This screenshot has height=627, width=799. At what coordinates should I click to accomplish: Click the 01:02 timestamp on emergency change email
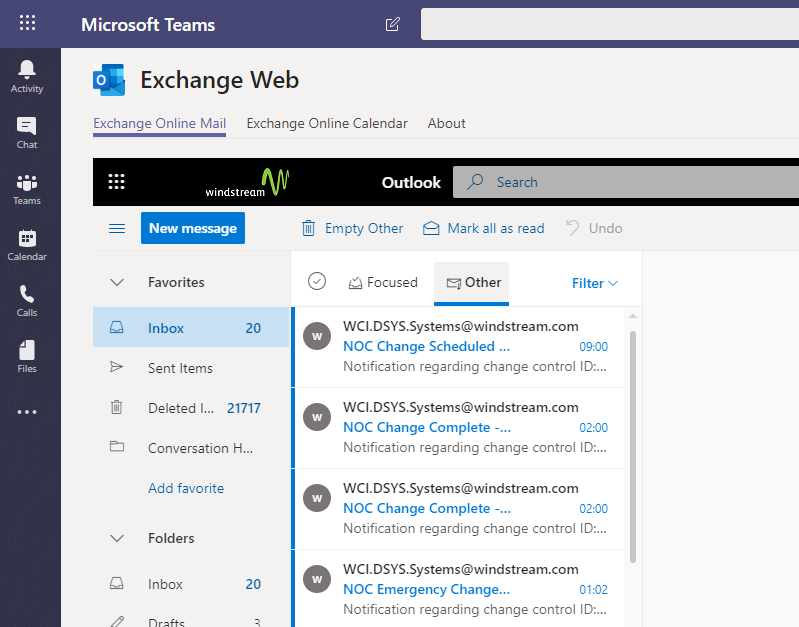click(594, 590)
